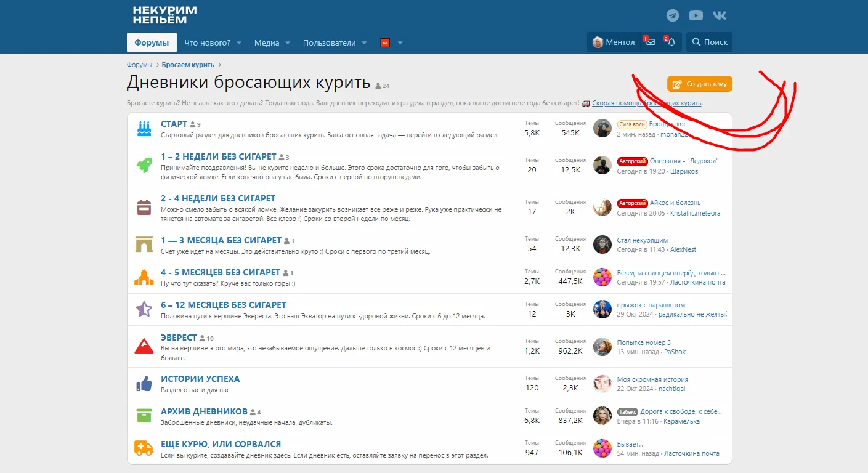This screenshot has width=868, height=473.
Task: Click the cake icon next to СТАРТ
Action: tap(144, 128)
